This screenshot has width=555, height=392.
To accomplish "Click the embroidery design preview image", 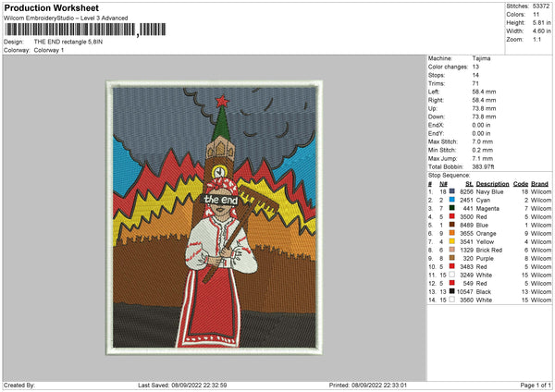I will pos(215,215).
